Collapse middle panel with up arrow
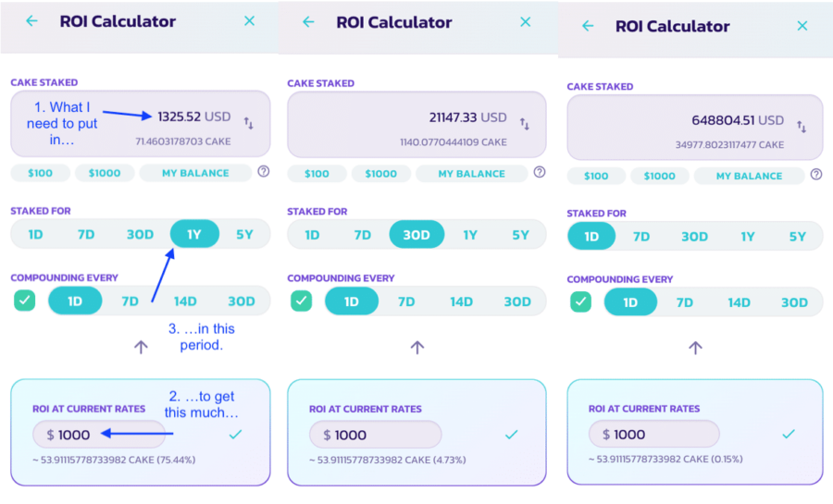This screenshot has height=504, width=833. pos(416,347)
